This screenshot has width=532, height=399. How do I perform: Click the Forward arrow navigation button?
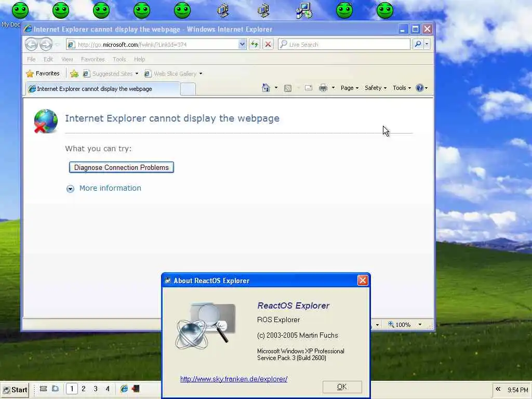[46, 44]
